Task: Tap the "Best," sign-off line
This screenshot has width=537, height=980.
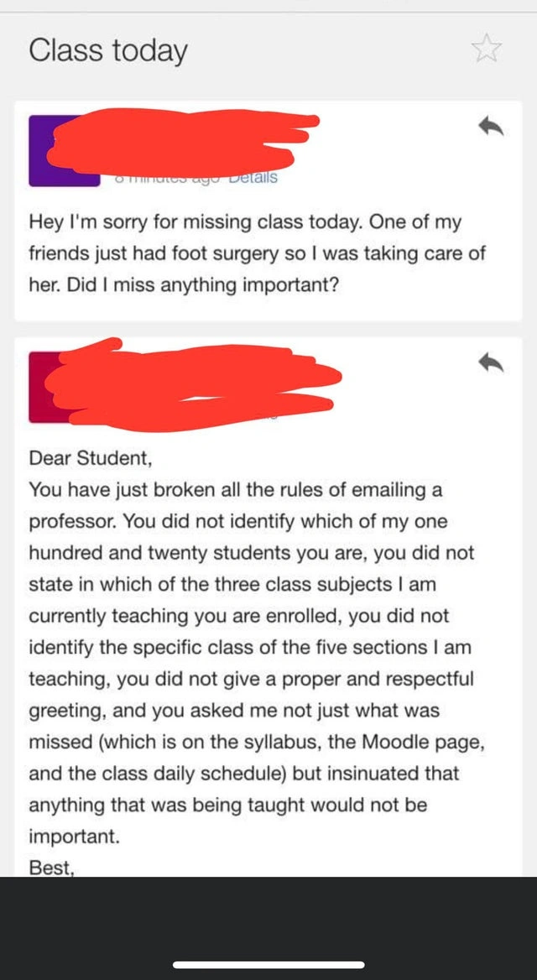Action: (x=51, y=868)
